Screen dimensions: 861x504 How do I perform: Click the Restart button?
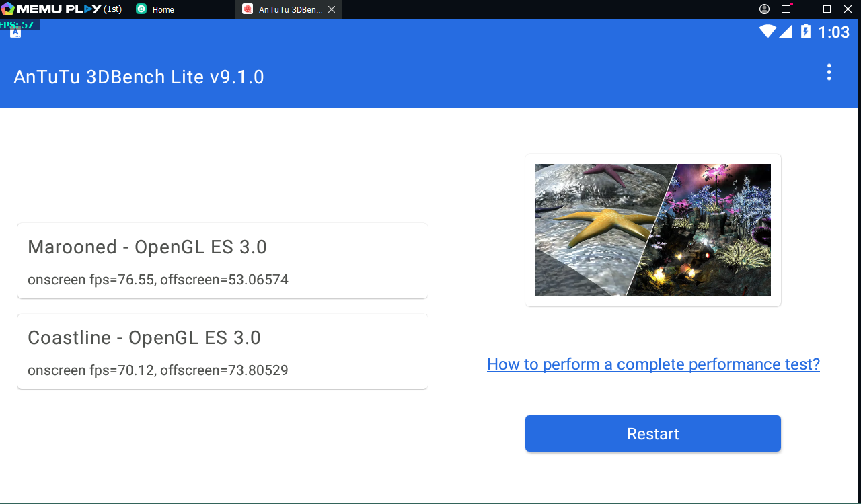tap(653, 433)
